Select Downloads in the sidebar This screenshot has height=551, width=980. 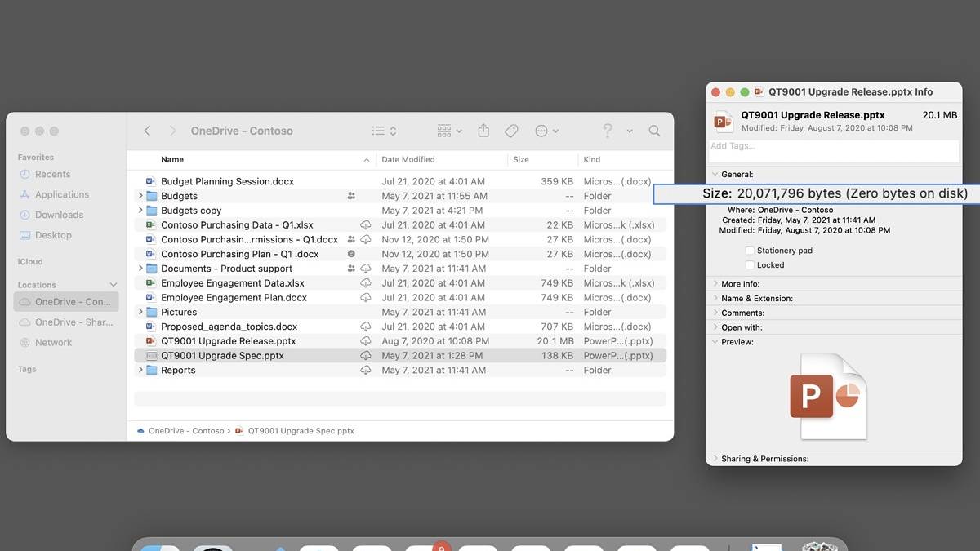[x=59, y=215]
